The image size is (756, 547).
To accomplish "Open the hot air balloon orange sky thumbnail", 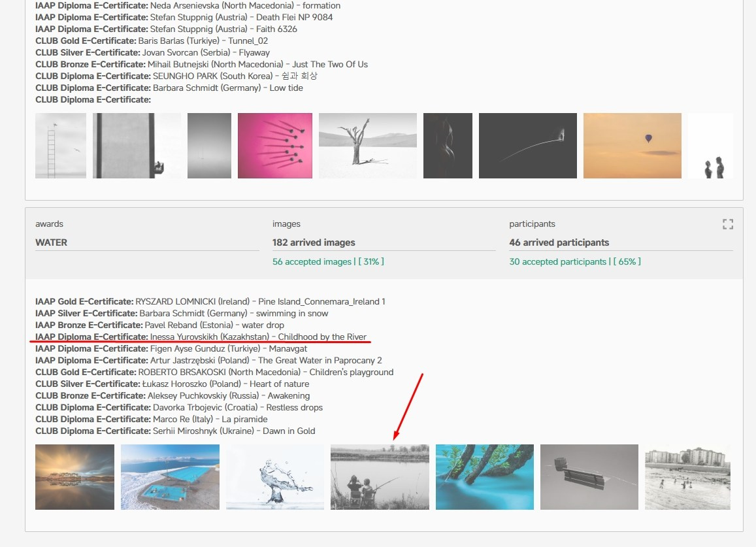I will point(632,146).
